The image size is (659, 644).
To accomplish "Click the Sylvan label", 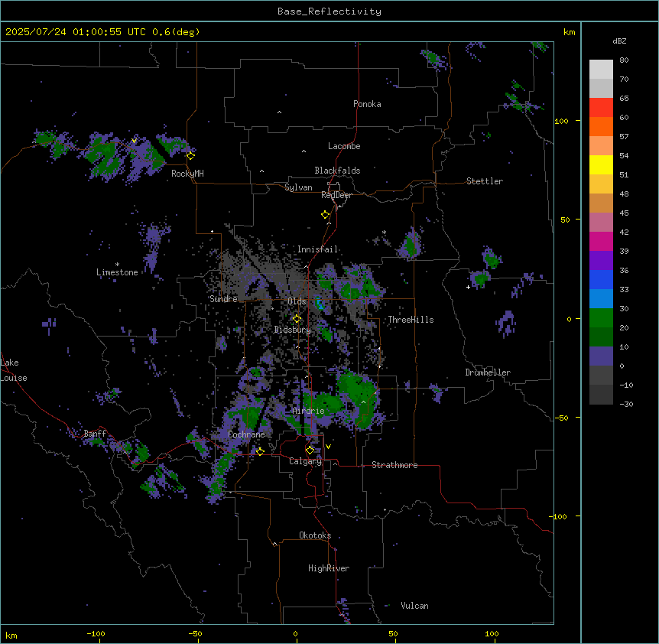I will click(x=298, y=187).
